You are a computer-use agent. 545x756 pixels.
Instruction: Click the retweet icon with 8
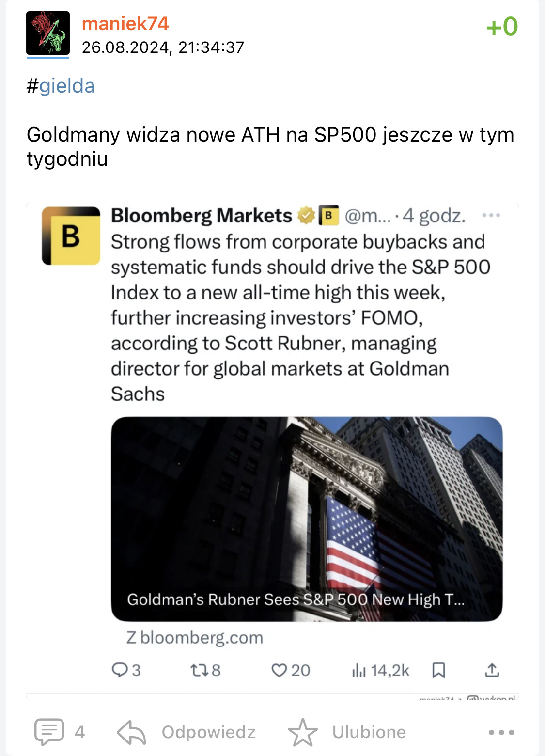point(199,670)
